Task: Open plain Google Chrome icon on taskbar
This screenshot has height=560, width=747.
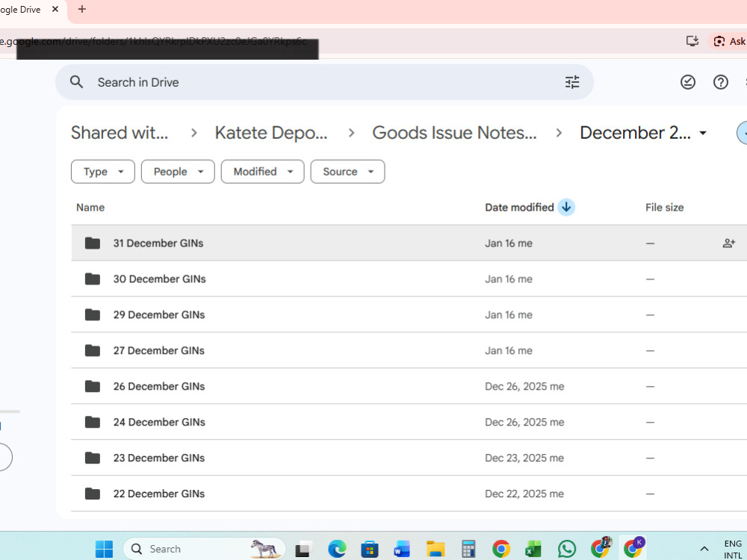Action: [x=500, y=549]
